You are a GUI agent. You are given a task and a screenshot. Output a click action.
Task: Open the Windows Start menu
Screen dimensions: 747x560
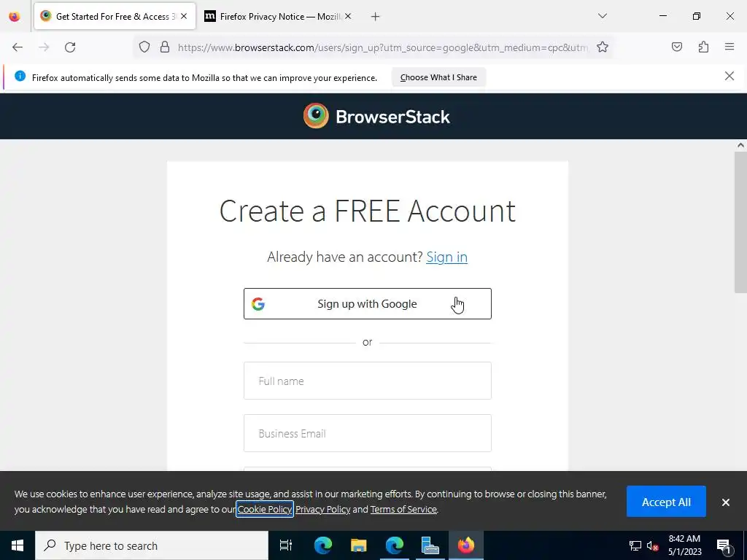[18, 545]
